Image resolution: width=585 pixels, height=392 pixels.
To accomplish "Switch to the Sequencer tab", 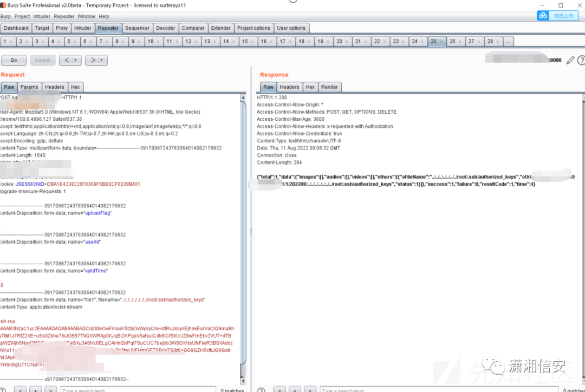I will 137,28.
